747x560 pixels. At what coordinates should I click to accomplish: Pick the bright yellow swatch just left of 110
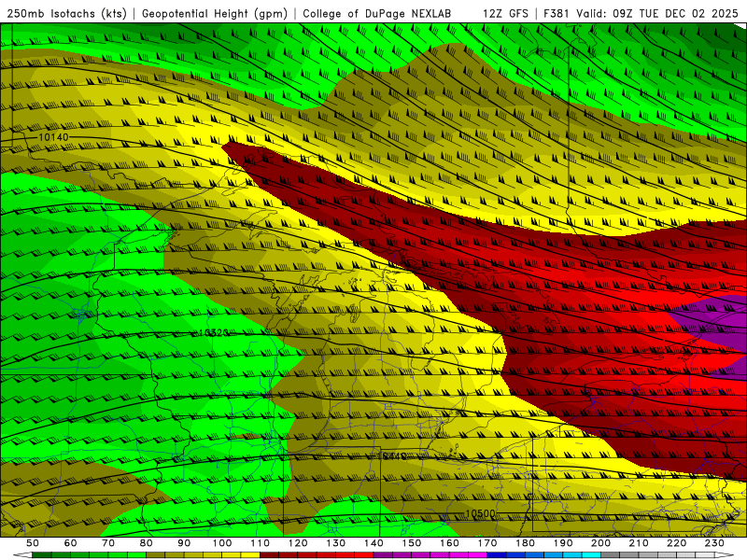coord(250,555)
